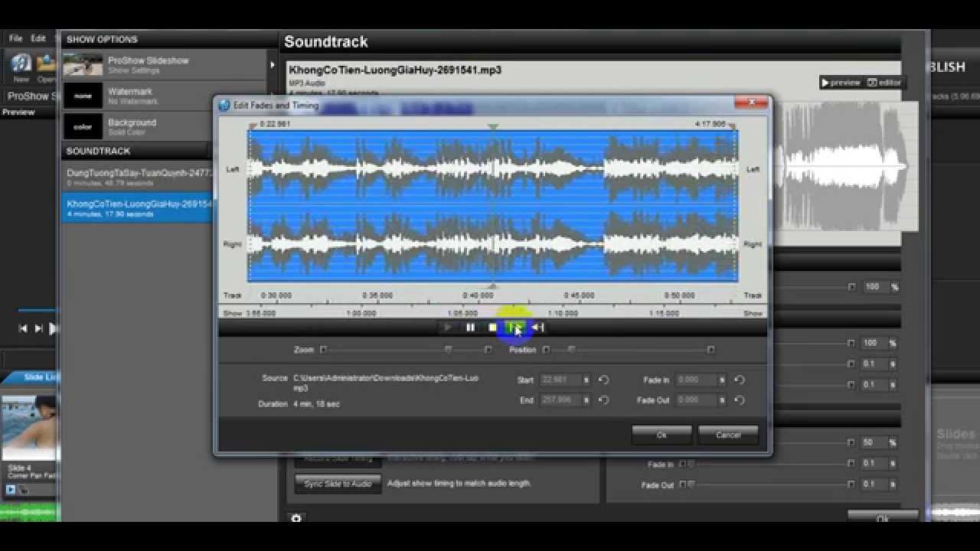Click the disabled play arrow in the dialog
Screen dimensions: 980x551
click(448, 328)
